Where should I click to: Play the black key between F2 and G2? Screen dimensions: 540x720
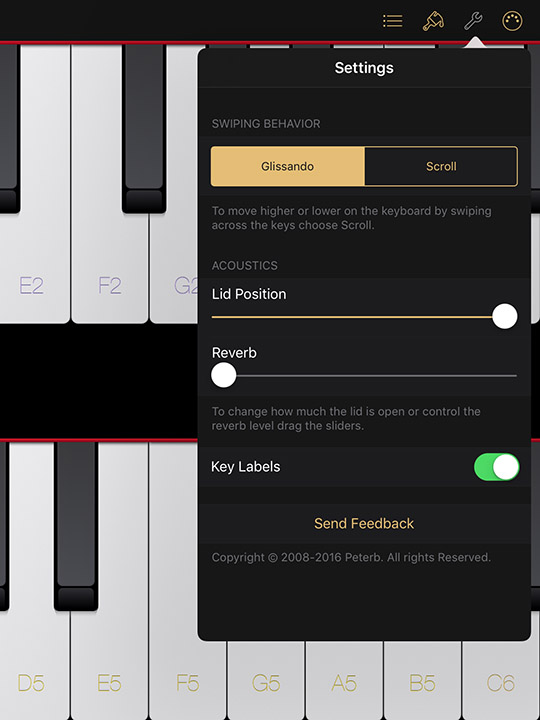(x=144, y=129)
